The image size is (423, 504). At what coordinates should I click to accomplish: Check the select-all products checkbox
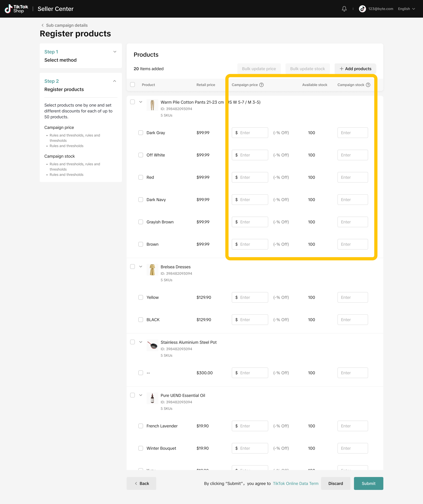point(132,85)
